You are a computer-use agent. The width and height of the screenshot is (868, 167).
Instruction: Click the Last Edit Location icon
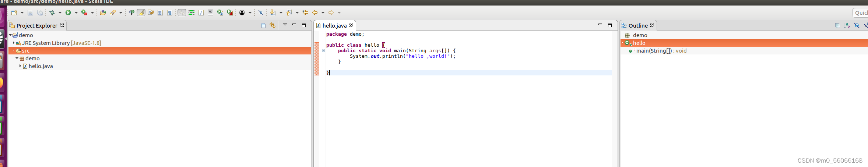pos(305,13)
